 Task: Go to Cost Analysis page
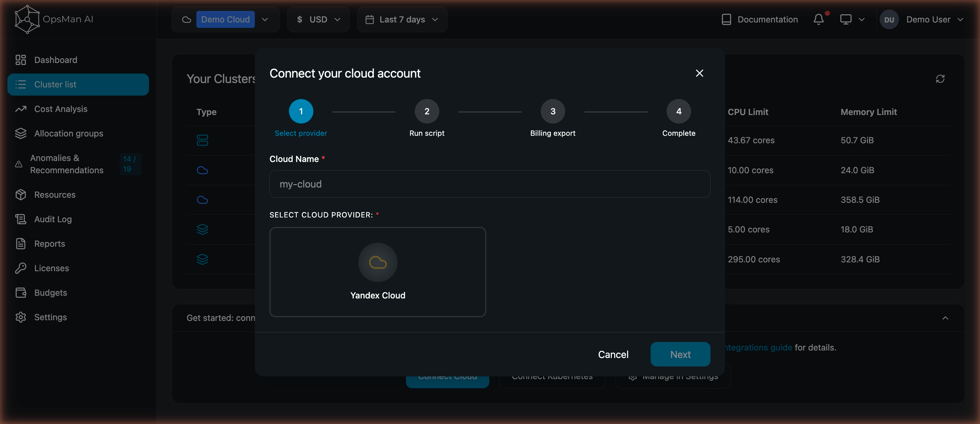pos(78,109)
